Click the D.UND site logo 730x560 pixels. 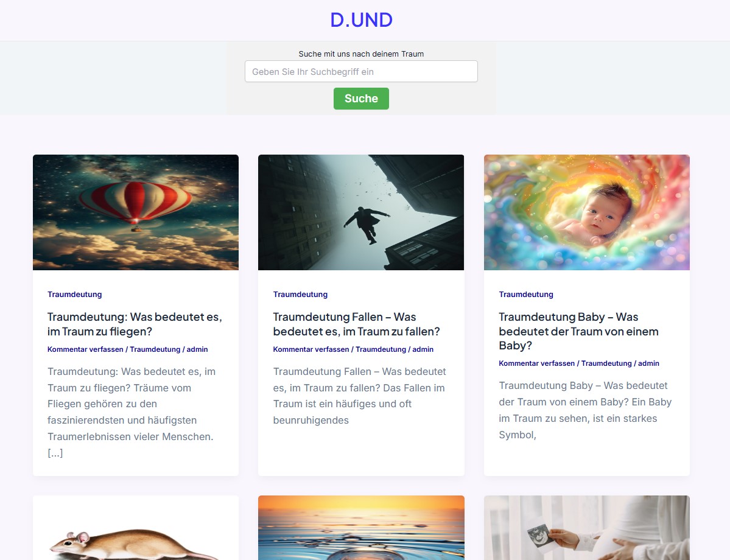(361, 20)
